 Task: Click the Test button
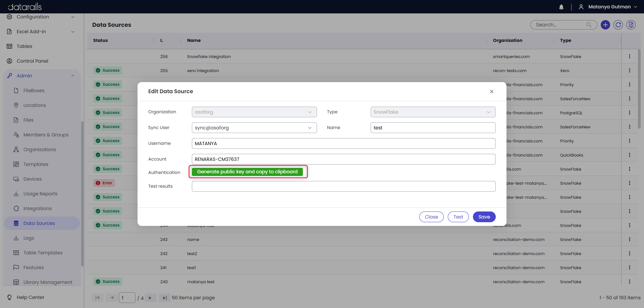click(x=458, y=217)
